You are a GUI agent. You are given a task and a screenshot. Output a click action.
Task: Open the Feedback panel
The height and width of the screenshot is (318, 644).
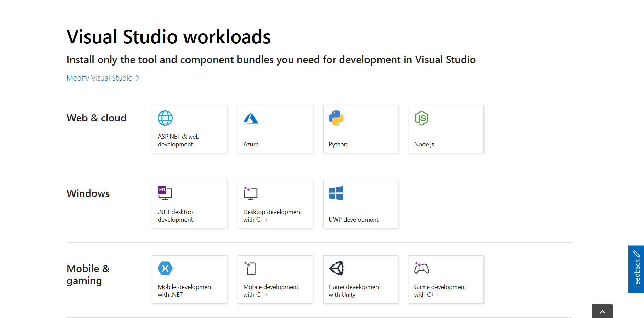click(636, 269)
